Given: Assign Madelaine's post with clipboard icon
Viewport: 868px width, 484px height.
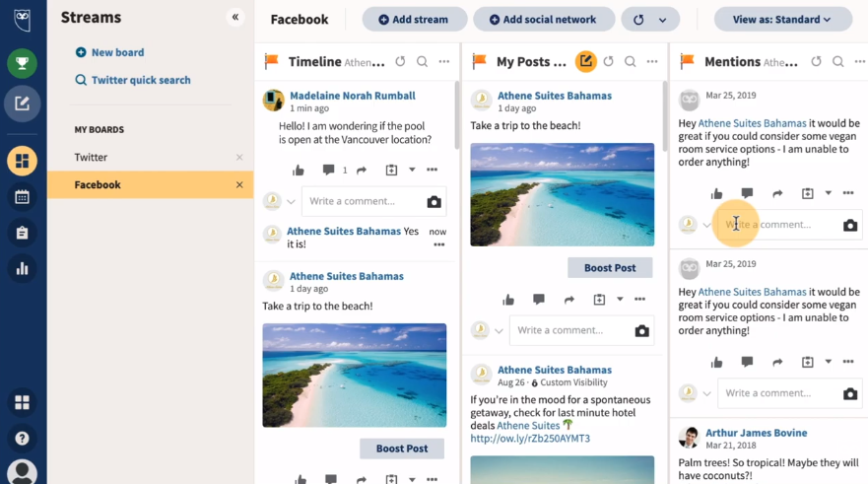Looking at the screenshot, I should [391, 170].
